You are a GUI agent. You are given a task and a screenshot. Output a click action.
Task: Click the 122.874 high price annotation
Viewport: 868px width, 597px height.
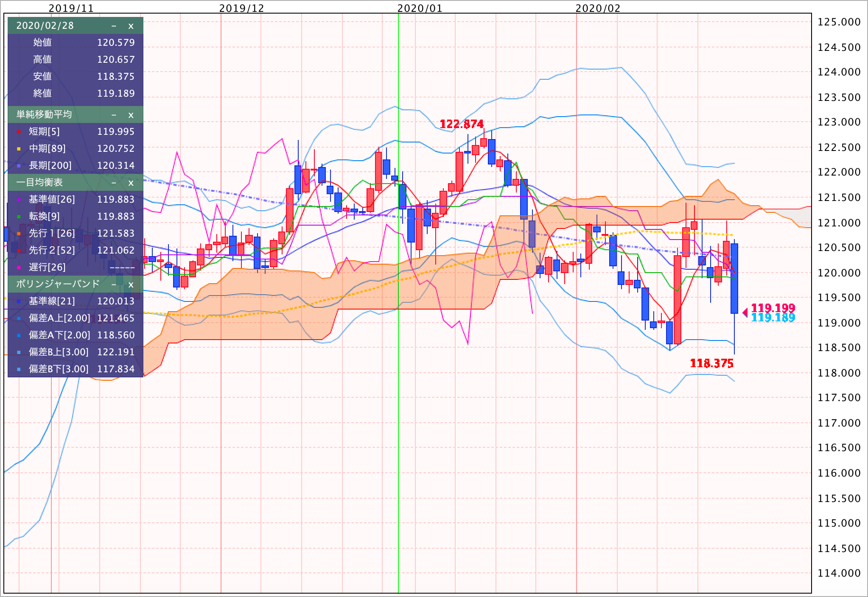pos(462,124)
